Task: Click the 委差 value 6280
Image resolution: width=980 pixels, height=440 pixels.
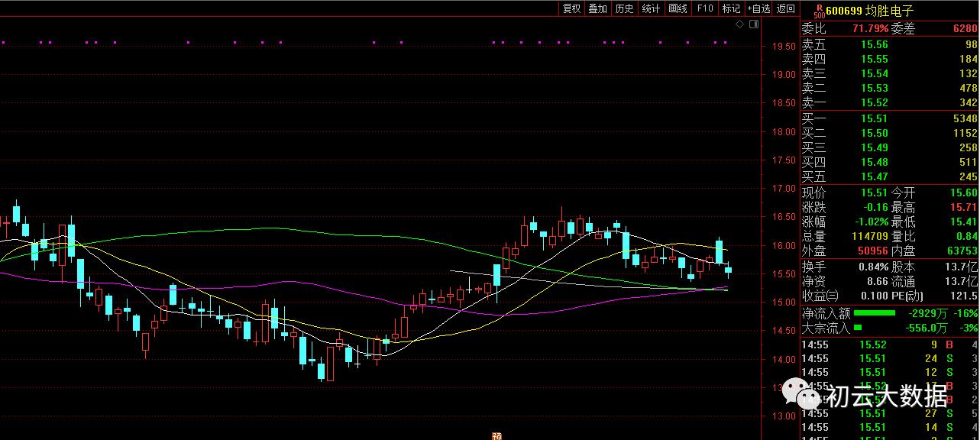Action: pyautogui.click(x=965, y=29)
